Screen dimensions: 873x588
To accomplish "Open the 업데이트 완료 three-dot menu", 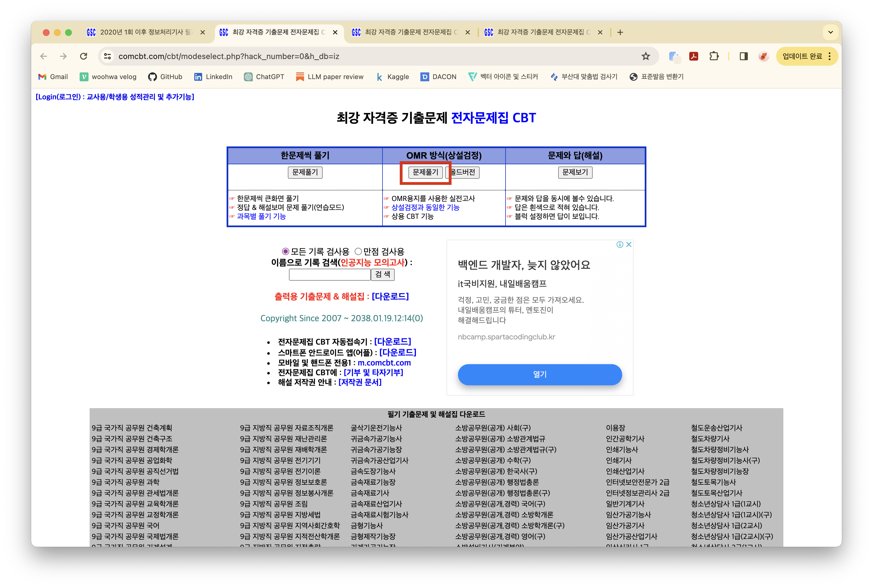I will point(830,56).
